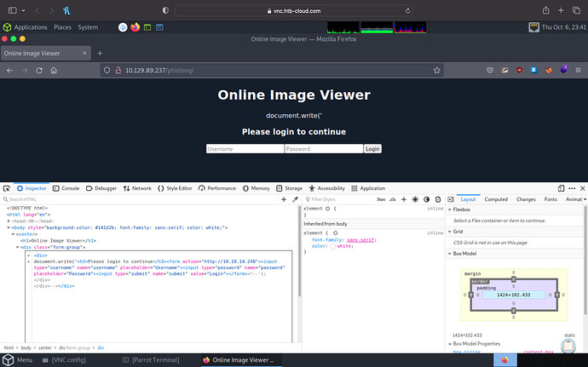Viewport: 588px width, 367px height.
Task: Select the body breadcrumb at the bottom of the Inspector
Action: click(x=26, y=348)
